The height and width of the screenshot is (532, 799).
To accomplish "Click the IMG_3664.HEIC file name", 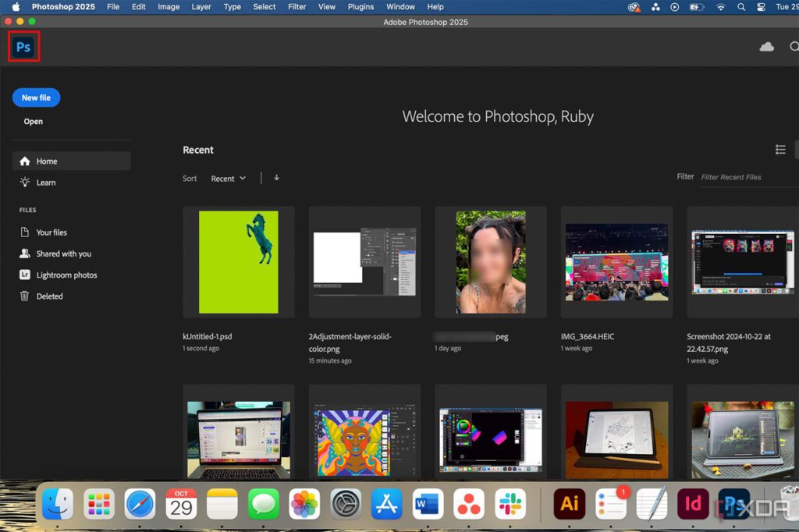I will (x=588, y=336).
